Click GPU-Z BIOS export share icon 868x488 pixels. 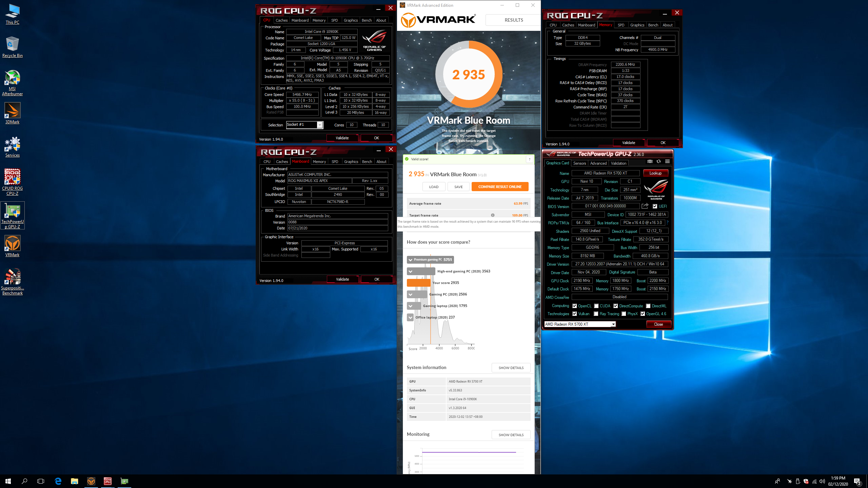point(645,206)
